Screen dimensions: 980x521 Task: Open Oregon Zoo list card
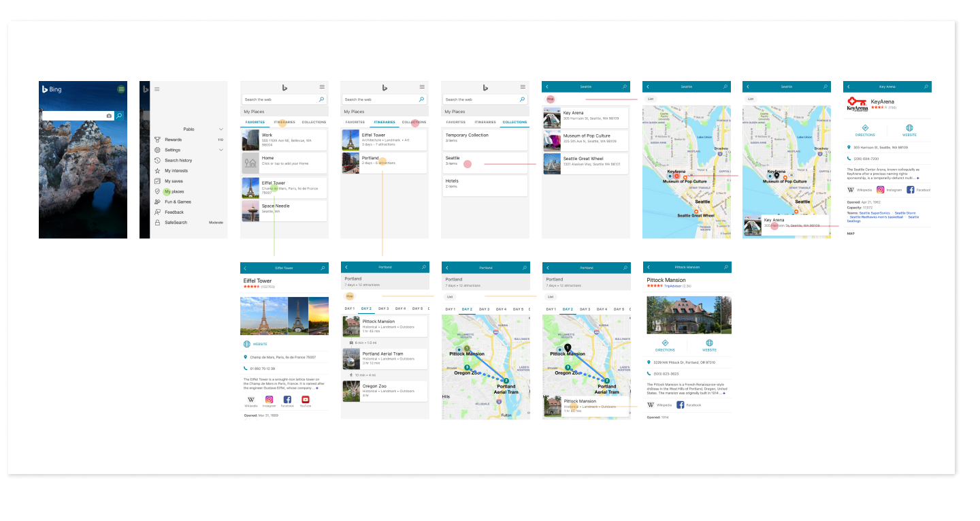pos(385,391)
